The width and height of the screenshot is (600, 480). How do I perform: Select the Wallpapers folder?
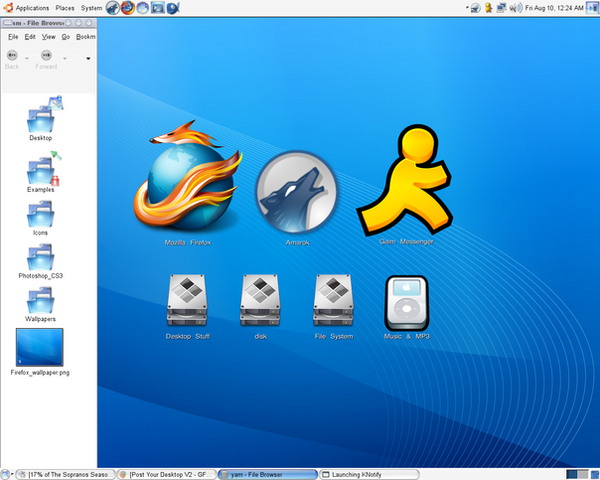tap(40, 305)
